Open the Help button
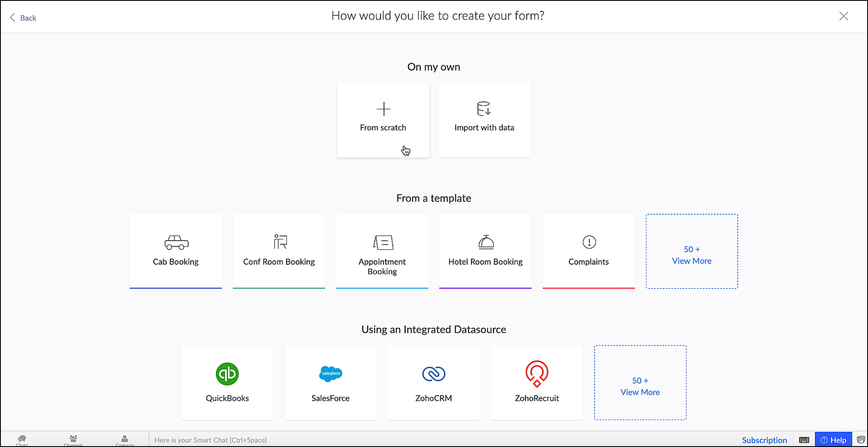 (x=834, y=440)
